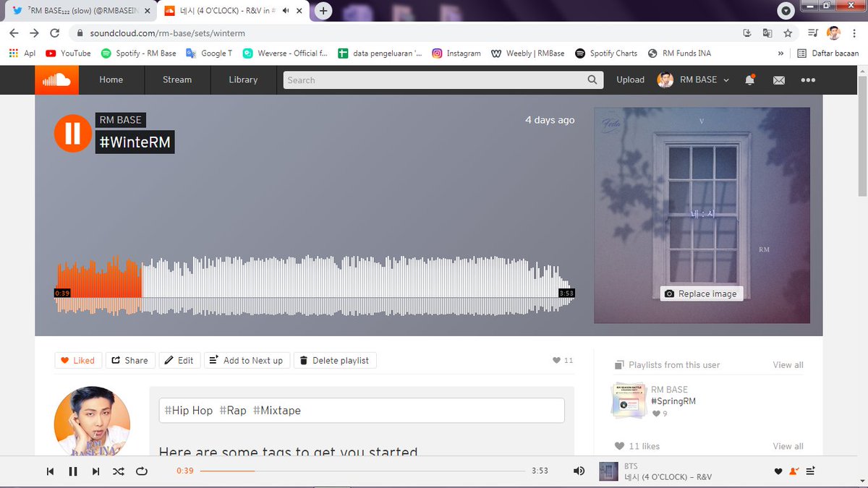Go back in browser

tap(14, 33)
